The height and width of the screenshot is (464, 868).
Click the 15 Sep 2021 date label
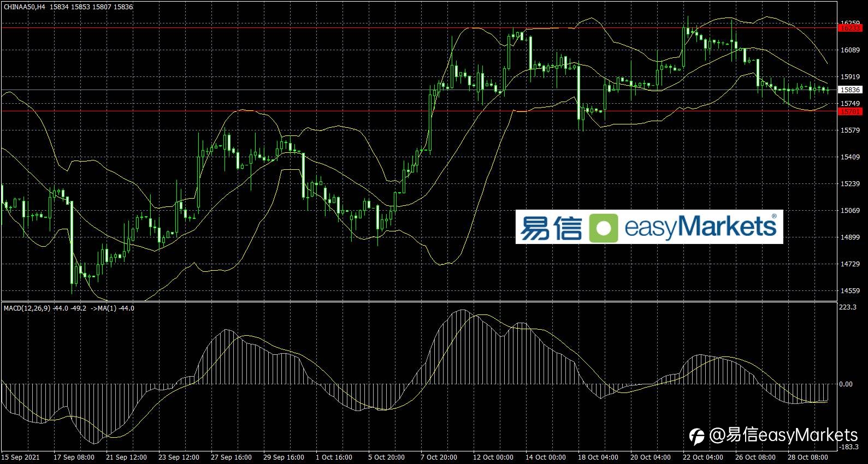(21, 457)
